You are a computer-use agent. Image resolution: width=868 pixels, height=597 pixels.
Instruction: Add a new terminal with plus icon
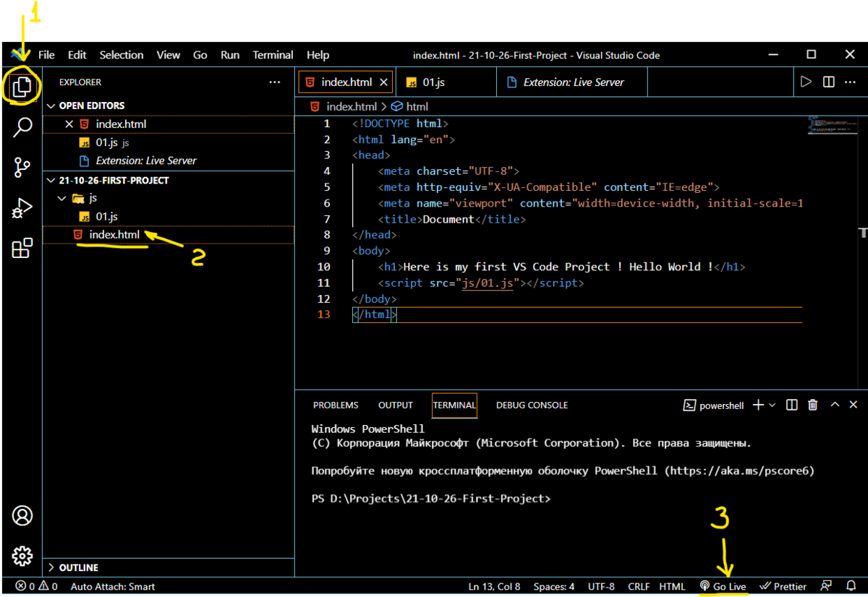pos(758,405)
